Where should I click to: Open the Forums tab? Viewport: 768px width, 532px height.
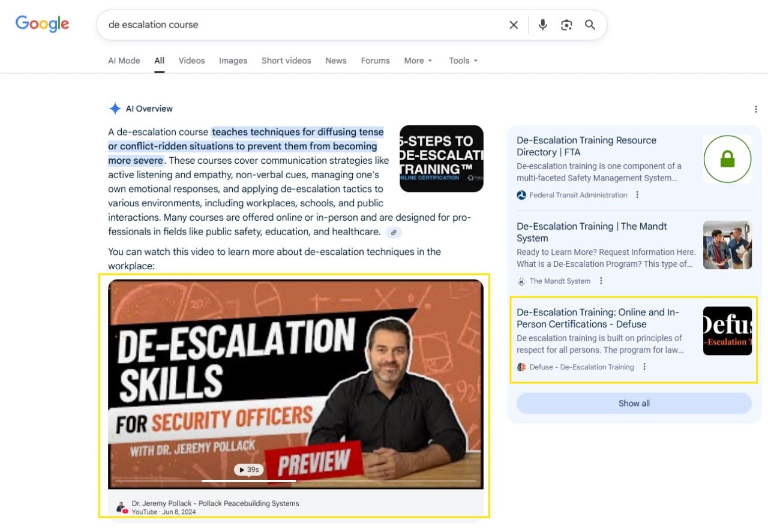click(x=375, y=61)
